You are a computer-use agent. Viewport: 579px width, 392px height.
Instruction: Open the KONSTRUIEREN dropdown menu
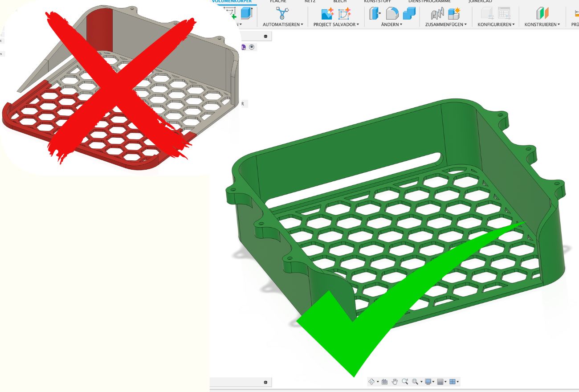click(542, 24)
